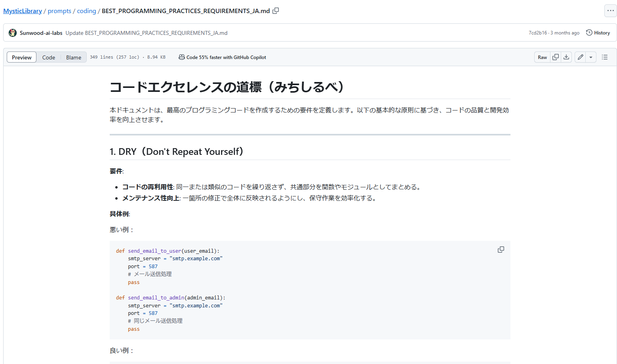The height and width of the screenshot is (364, 617).
Task: Open the document outline list icon
Action: click(604, 57)
